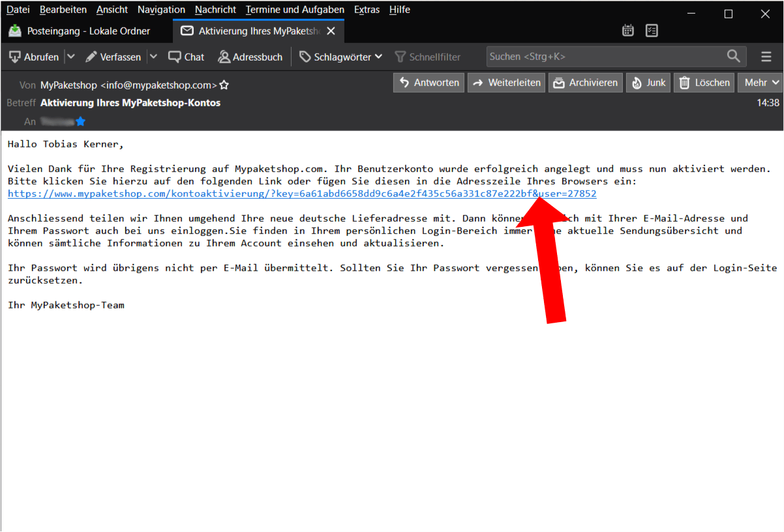Viewport: 784px width, 532px height.
Task: Click the Adressbuch toolbar button
Action: [x=250, y=57]
